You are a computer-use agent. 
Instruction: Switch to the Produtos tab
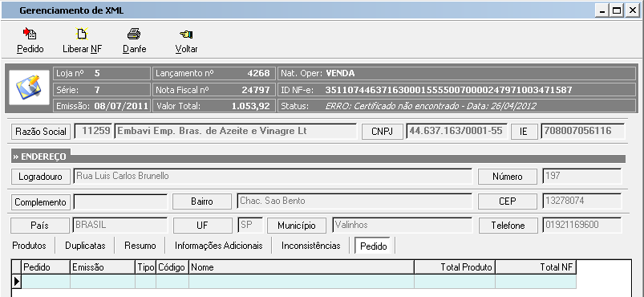pos(29,246)
